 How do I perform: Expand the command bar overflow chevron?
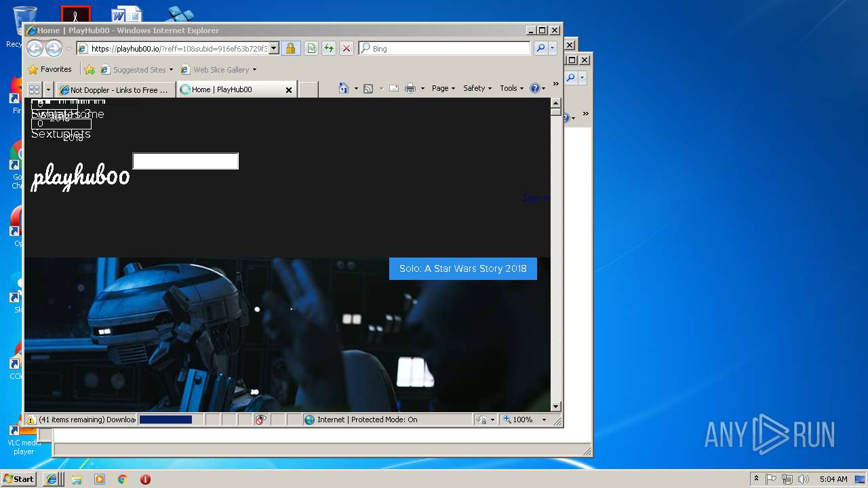point(556,85)
